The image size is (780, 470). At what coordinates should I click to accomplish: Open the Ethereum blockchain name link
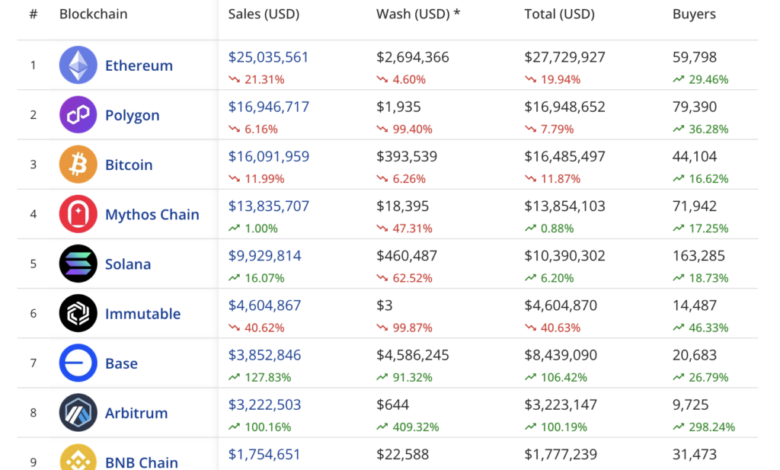[x=138, y=66]
